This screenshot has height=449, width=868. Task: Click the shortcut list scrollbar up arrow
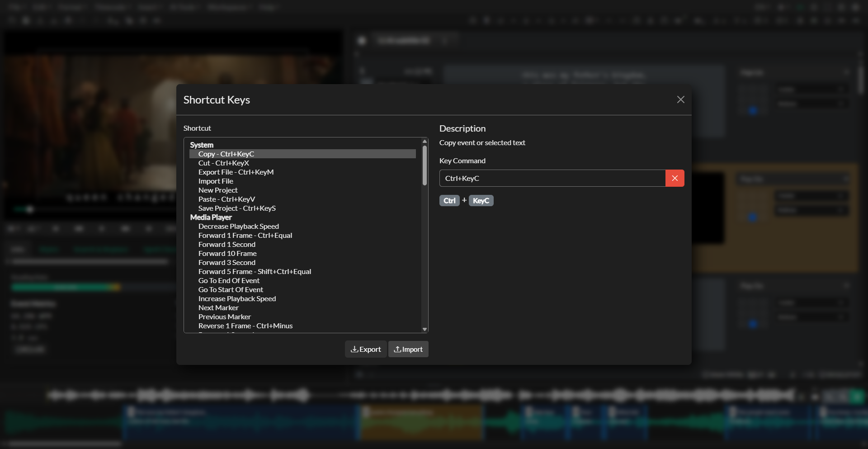click(424, 141)
